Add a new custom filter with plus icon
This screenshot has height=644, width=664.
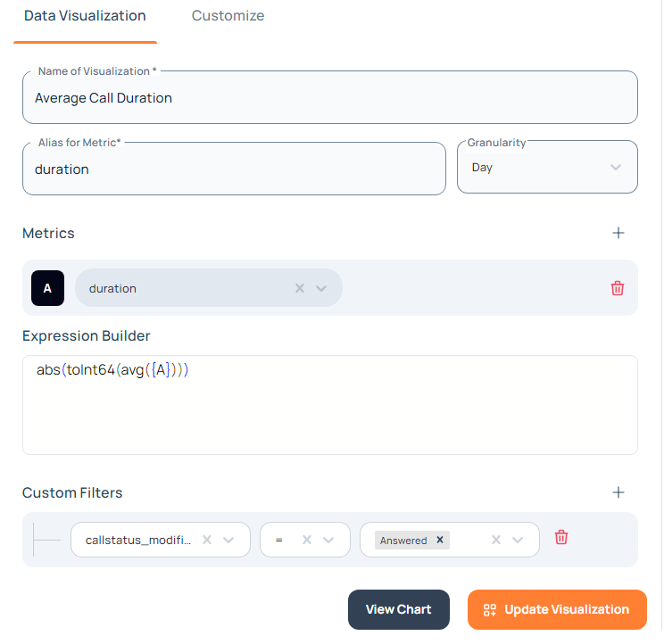click(618, 492)
